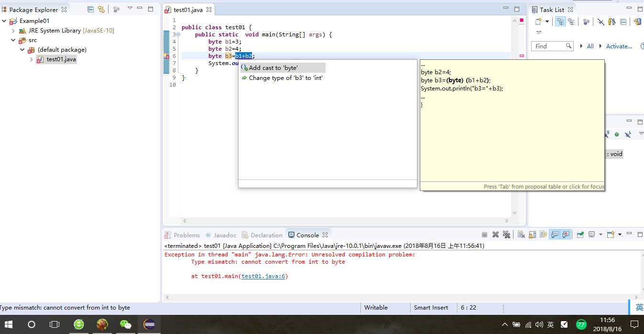This screenshot has height=334, width=644.
Task: Open the Javadoc tab
Action: (x=221, y=235)
